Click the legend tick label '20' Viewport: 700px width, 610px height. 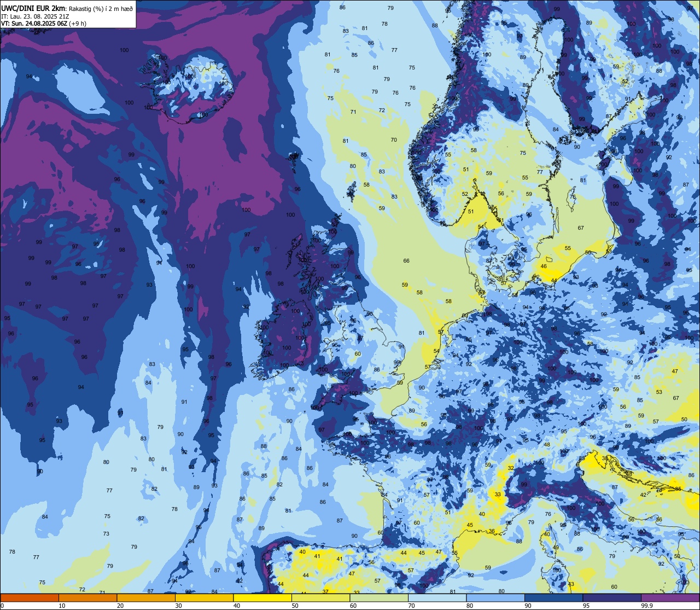[x=120, y=606]
